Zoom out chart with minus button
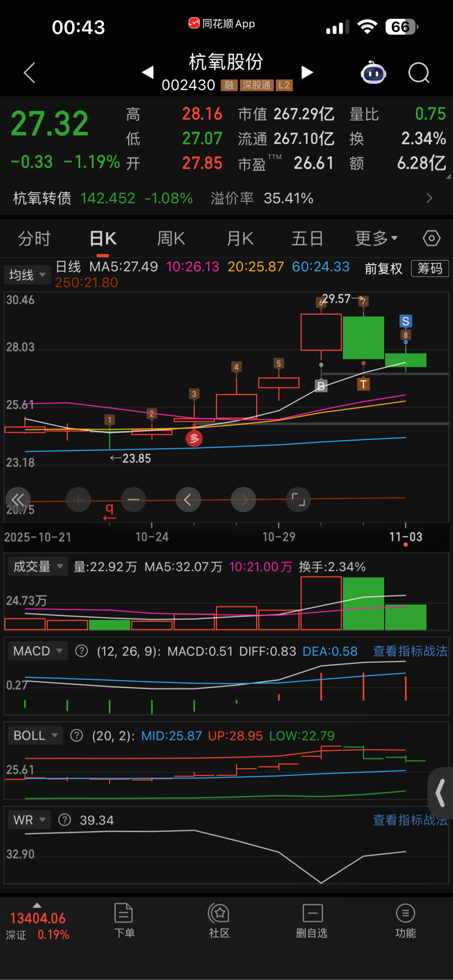 (133, 500)
